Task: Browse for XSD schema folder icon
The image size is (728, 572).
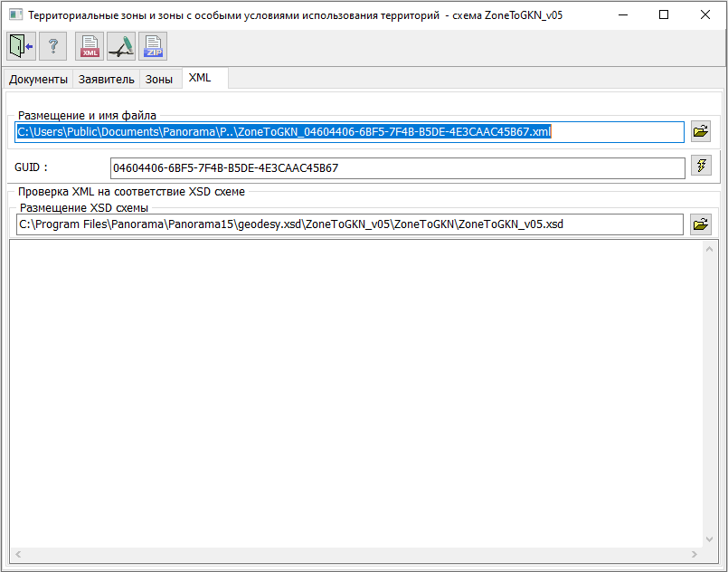Action: point(701,224)
